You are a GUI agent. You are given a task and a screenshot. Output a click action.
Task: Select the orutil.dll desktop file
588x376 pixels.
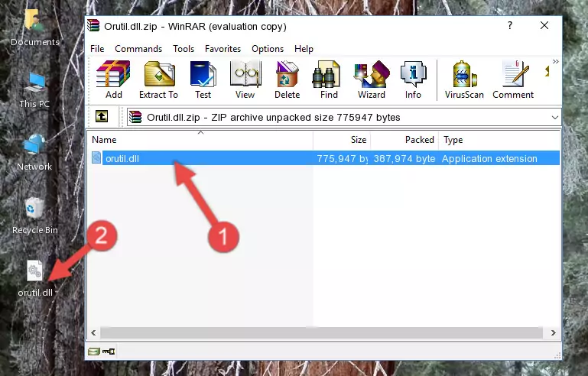coord(35,278)
